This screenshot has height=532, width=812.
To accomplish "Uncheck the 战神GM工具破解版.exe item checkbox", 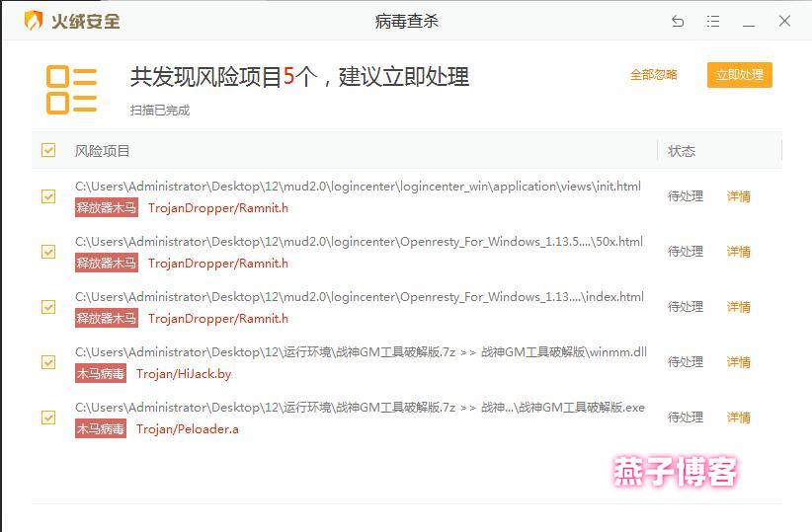I will (x=48, y=418).
